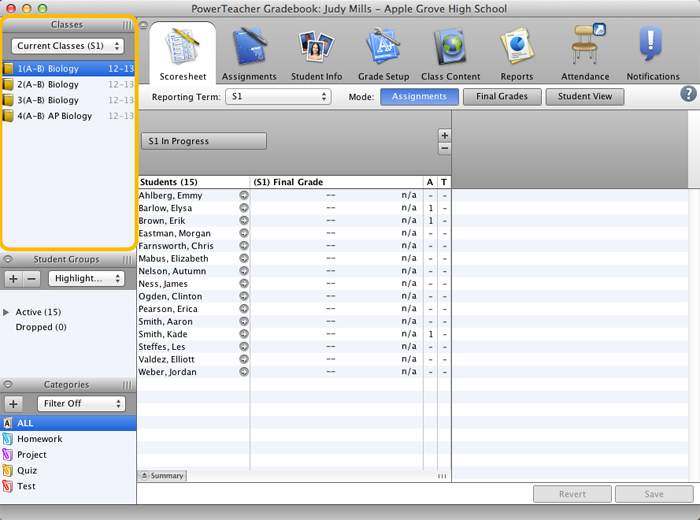Open the Highlight dropdown in Student Groups

click(x=86, y=279)
